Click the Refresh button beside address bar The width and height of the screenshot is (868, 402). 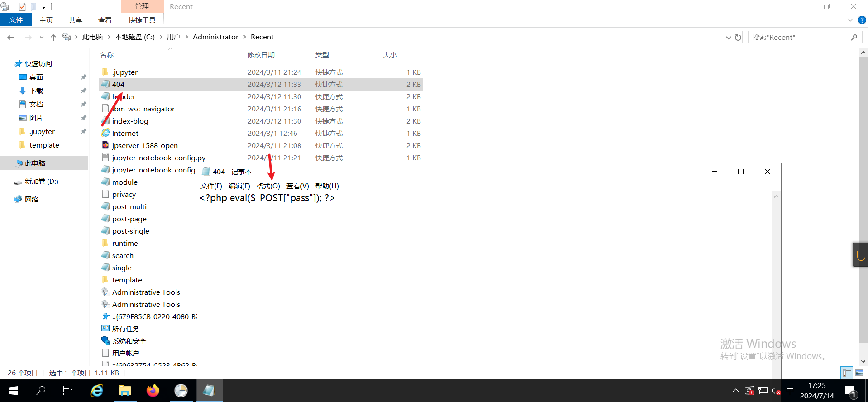coord(738,38)
